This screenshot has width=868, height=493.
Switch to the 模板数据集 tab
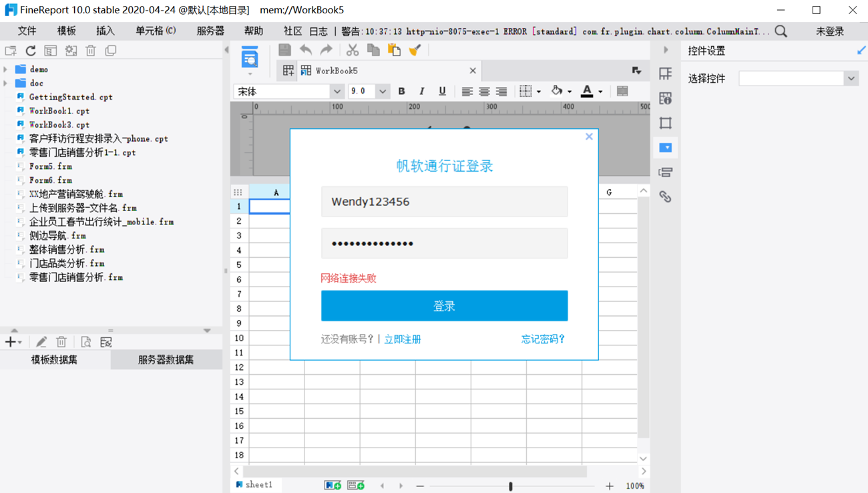(55, 360)
